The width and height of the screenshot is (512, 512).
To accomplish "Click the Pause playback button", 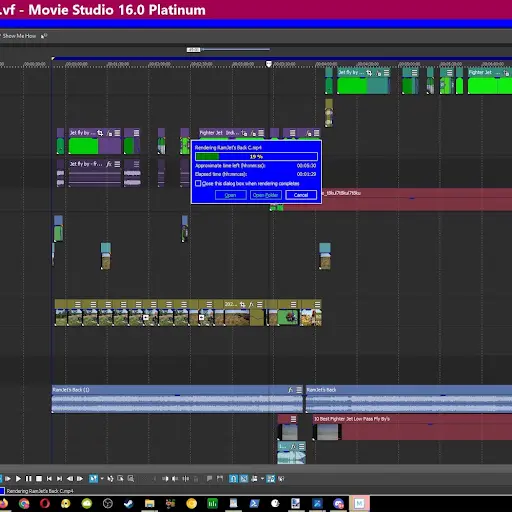I will pos(29,479).
